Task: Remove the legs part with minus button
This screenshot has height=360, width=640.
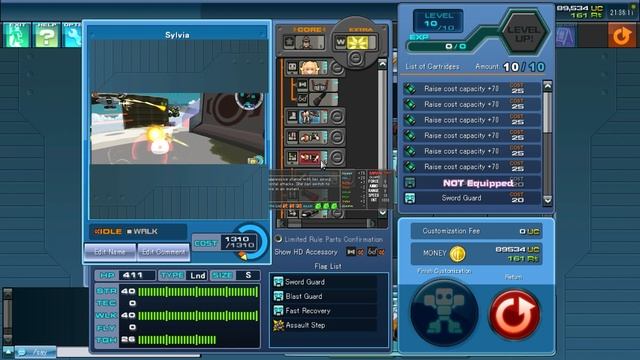Action: point(337,117)
